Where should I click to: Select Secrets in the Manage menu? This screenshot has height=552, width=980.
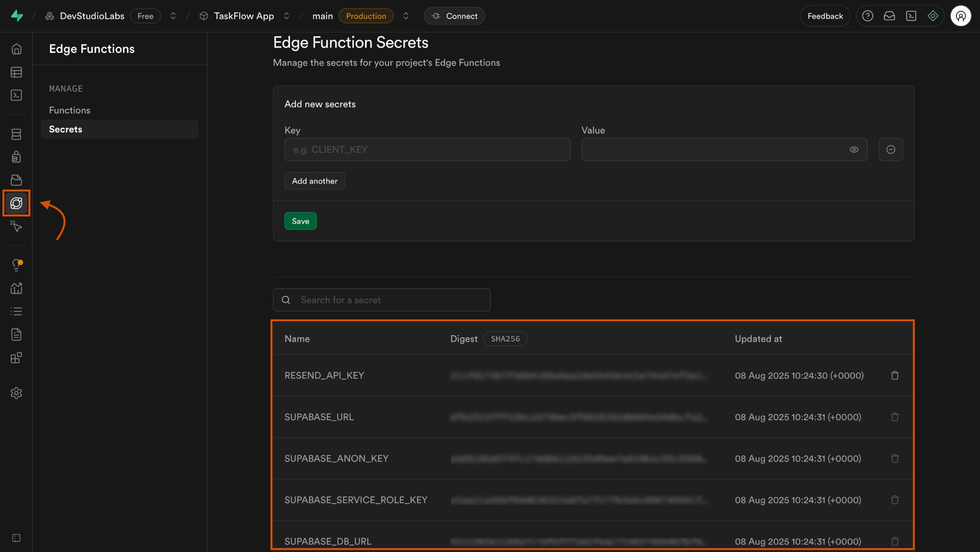(66, 129)
